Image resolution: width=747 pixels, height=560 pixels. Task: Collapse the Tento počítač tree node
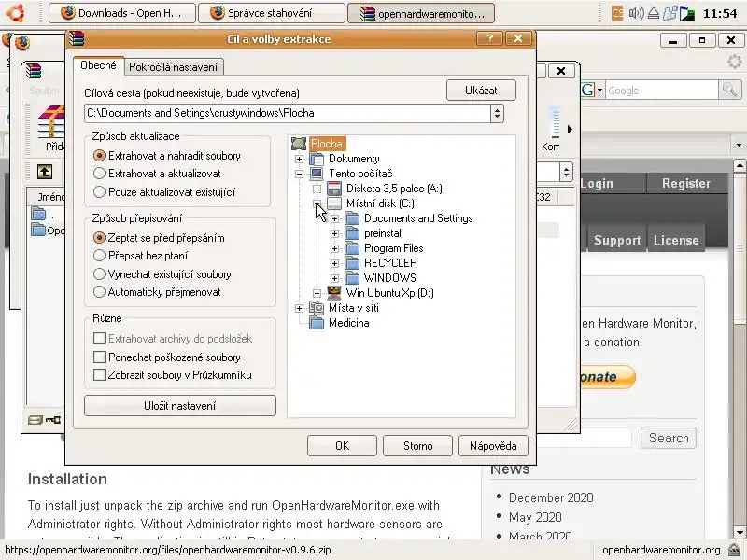tap(299, 174)
